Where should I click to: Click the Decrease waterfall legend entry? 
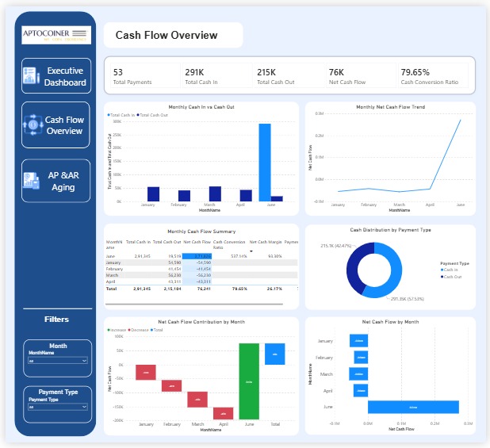click(x=139, y=330)
